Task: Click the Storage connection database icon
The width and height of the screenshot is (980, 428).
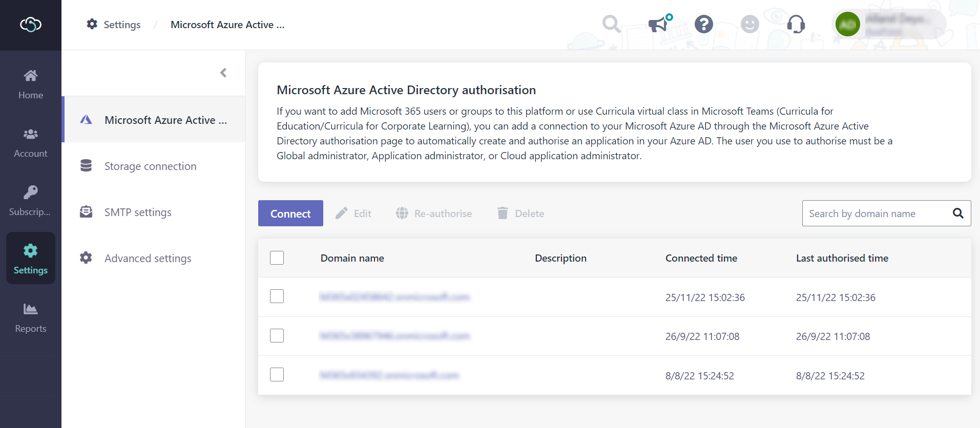Action: (x=86, y=166)
